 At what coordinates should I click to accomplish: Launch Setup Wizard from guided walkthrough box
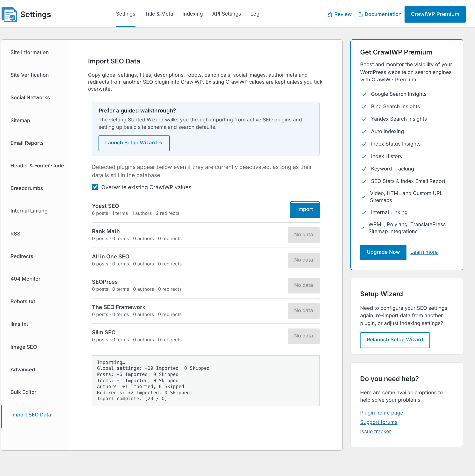(x=134, y=143)
